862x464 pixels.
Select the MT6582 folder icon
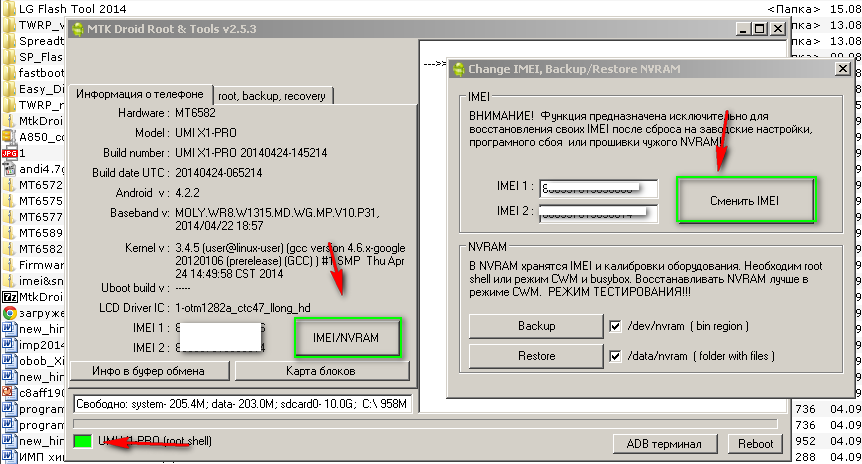(x=9, y=248)
